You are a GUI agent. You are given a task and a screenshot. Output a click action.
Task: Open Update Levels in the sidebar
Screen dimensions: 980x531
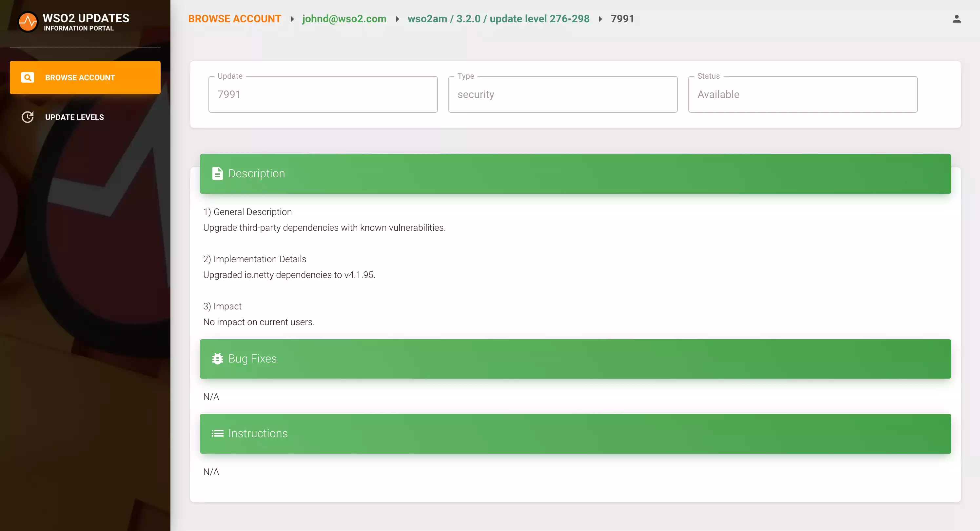[74, 117]
